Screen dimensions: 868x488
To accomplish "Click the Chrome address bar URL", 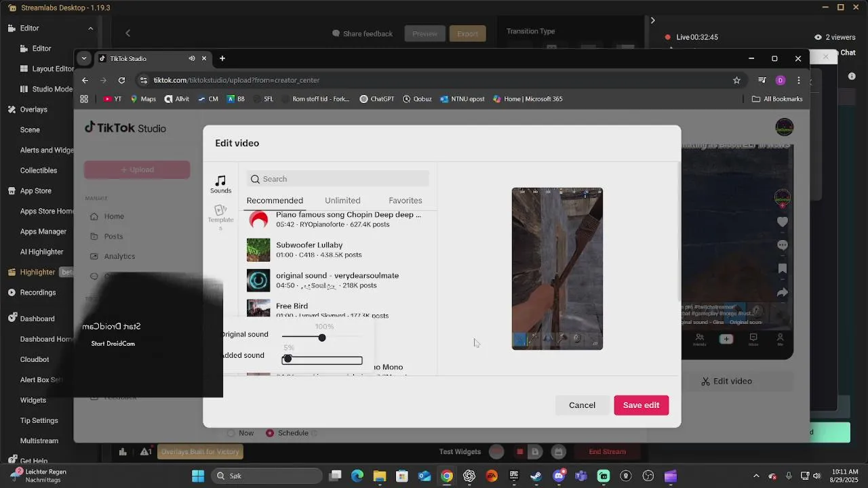I will pos(236,80).
